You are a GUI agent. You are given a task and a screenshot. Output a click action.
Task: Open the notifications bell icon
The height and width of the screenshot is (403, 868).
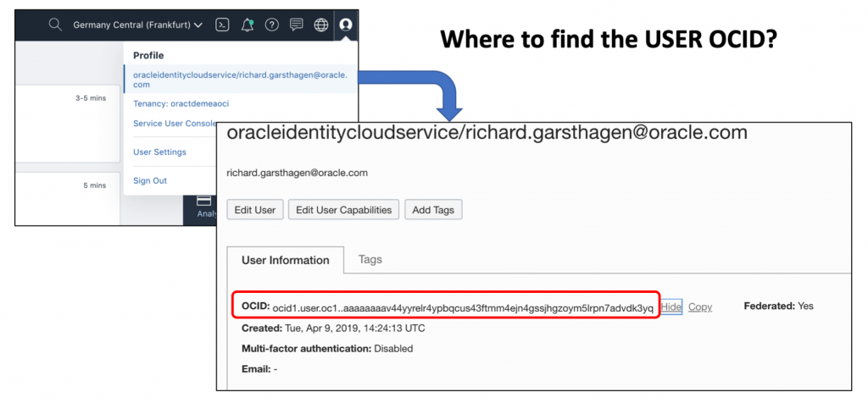pos(248,25)
